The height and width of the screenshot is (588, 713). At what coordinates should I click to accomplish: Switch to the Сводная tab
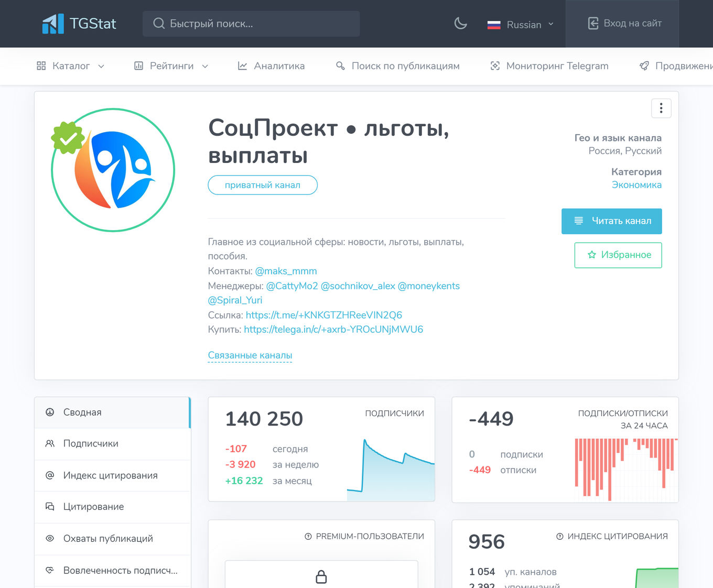pos(82,412)
